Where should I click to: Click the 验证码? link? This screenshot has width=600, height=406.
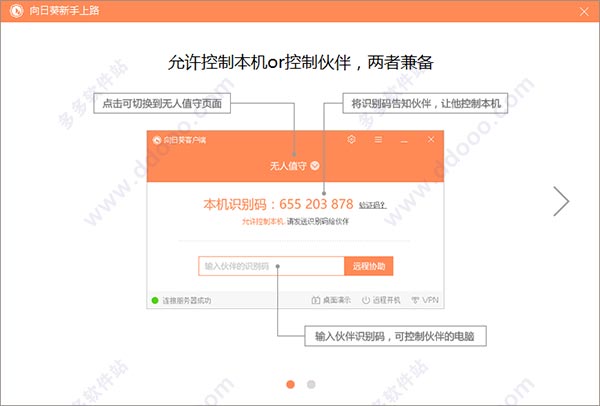pyautogui.click(x=372, y=205)
